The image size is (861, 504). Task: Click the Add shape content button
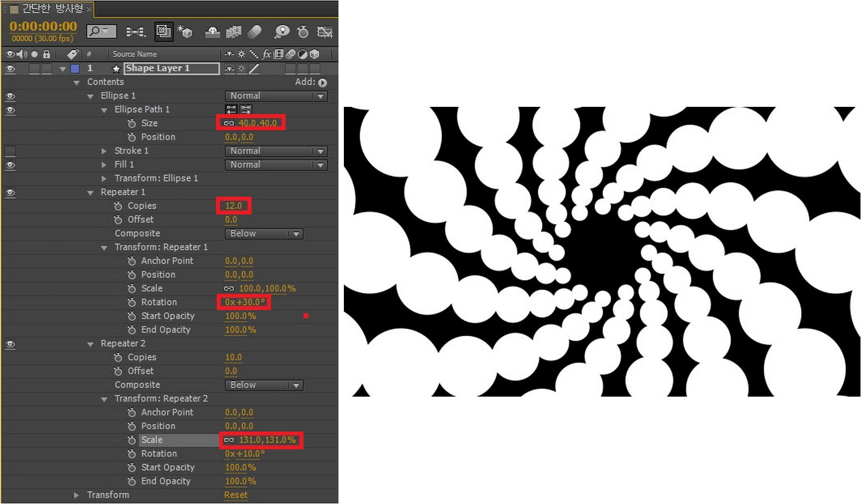[323, 83]
